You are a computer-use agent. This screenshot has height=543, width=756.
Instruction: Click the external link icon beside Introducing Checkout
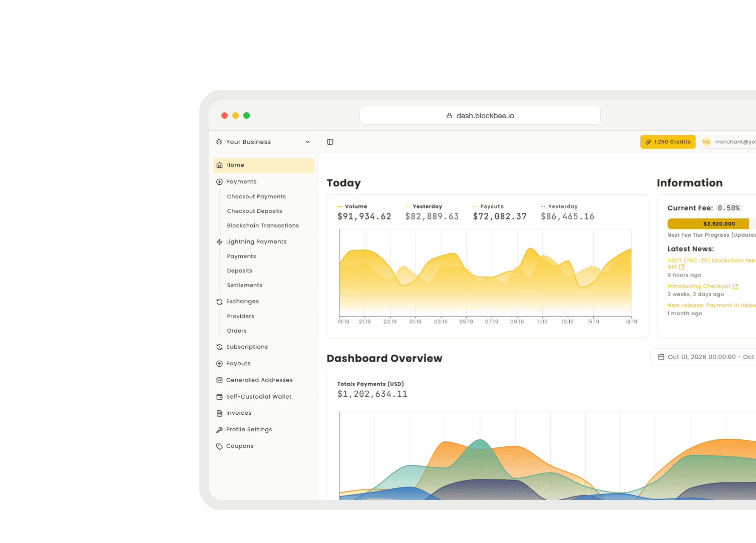click(x=735, y=287)
